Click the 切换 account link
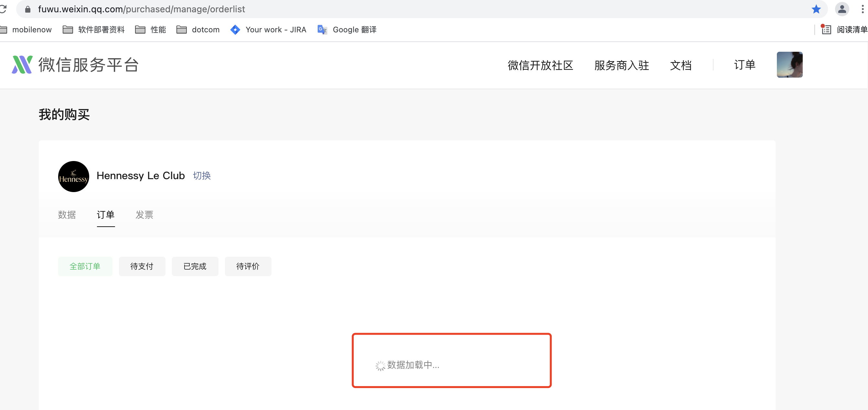 coord(202,176)
